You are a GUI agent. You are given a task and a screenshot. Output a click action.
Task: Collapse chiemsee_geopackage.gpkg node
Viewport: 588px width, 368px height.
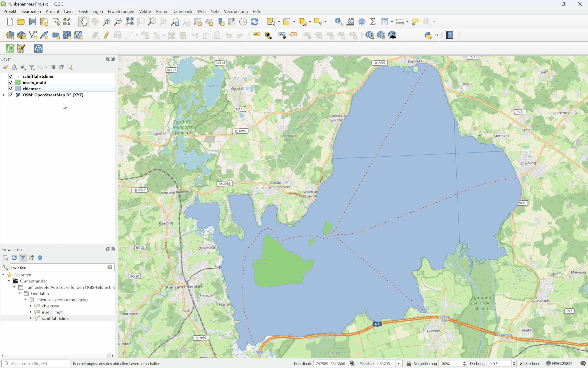click(25, 300)
